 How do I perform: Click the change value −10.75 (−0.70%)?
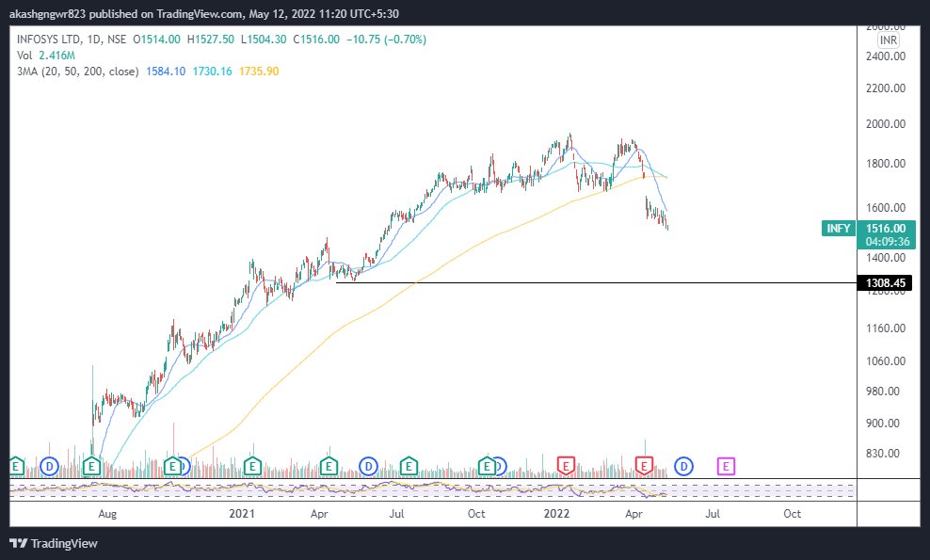(x=386, y=40)
